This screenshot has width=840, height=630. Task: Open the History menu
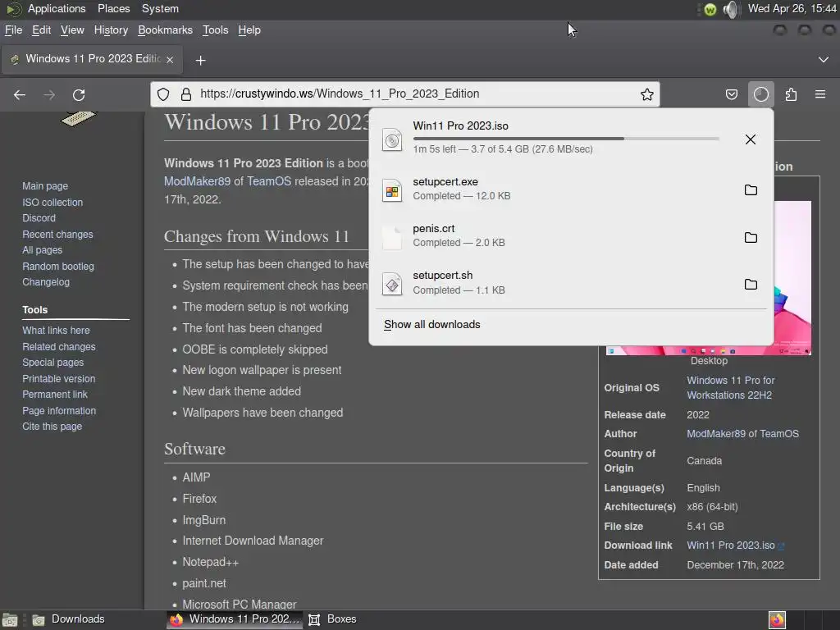(111, 30)
